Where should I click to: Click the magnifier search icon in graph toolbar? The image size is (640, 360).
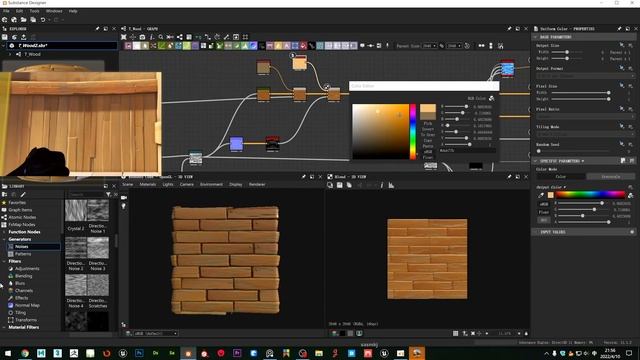[161, 37]
